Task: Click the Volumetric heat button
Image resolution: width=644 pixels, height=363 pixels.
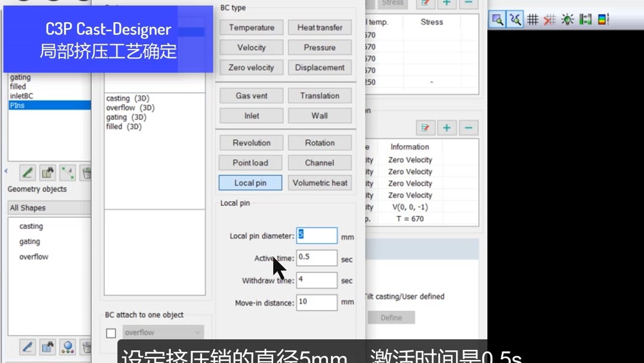Action: tap(320, 183)
